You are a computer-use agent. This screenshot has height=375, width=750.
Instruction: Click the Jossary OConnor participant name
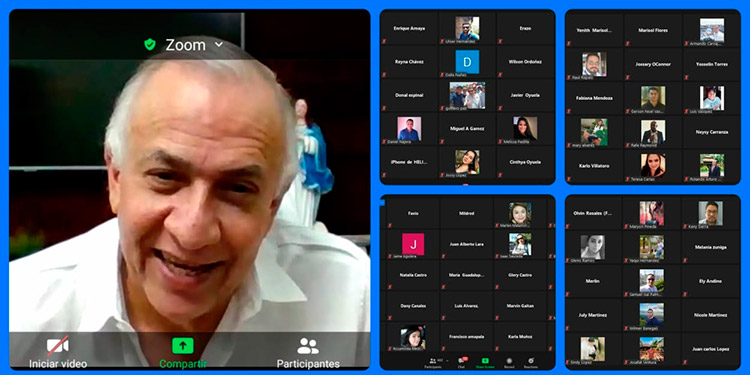[653, 64]
